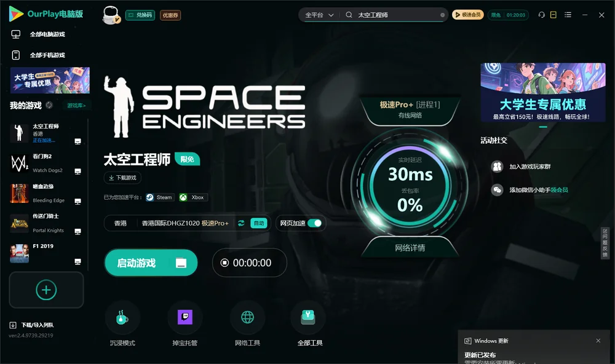Click 添加微信小助手领会员 link

[530, 190]
